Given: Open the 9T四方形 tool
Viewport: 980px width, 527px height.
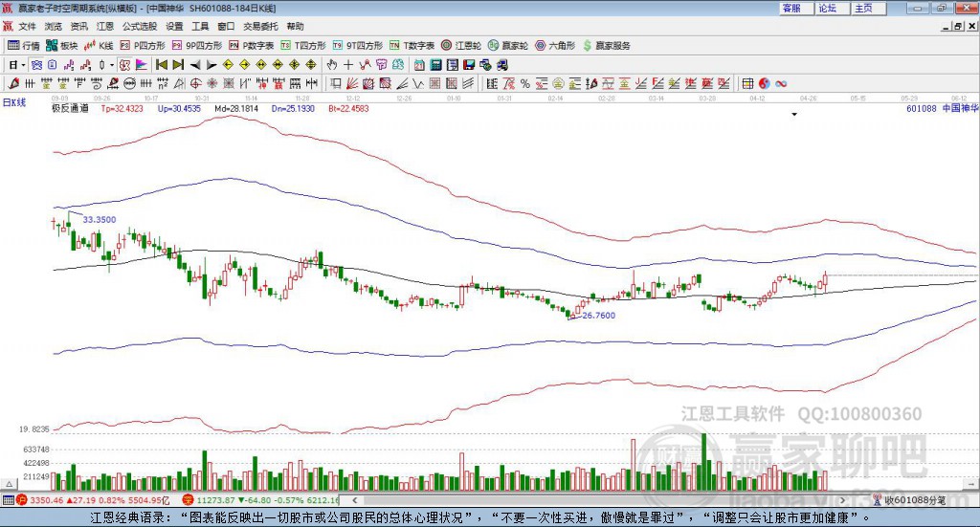Looking at the screenshot, I should click(x=358, y=46).
